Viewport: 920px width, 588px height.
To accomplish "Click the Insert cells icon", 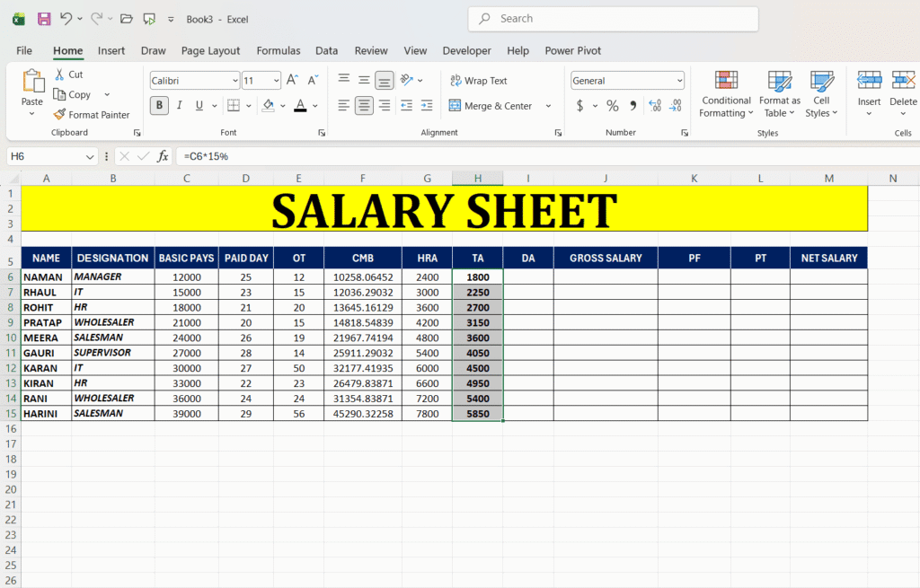I will point(869,80).
